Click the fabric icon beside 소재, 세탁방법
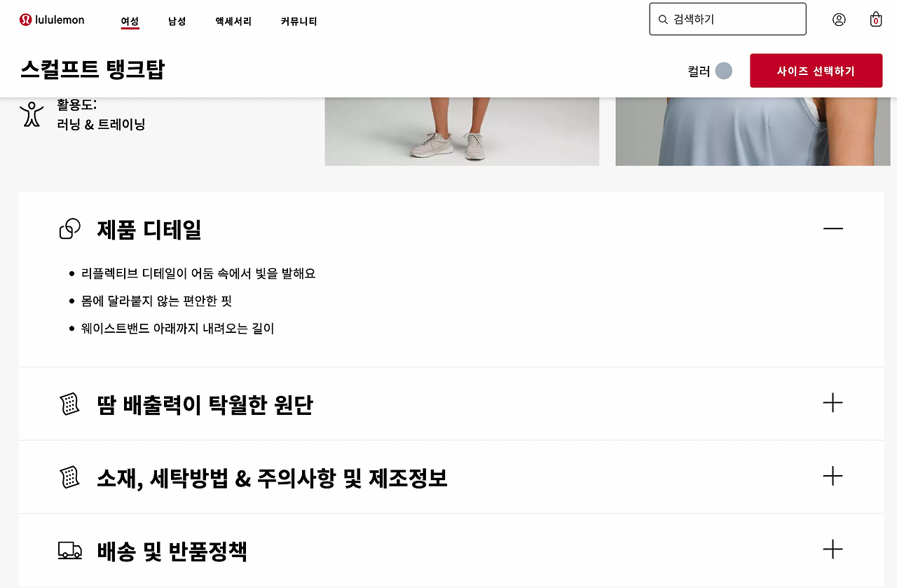 69,478
